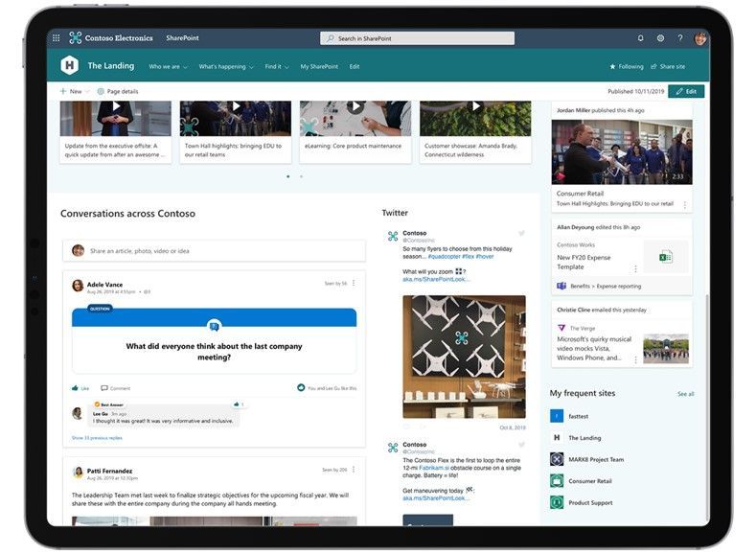756x554 pixels.
Task: Open the help question mark icon
Action: [x=680, y=38]
